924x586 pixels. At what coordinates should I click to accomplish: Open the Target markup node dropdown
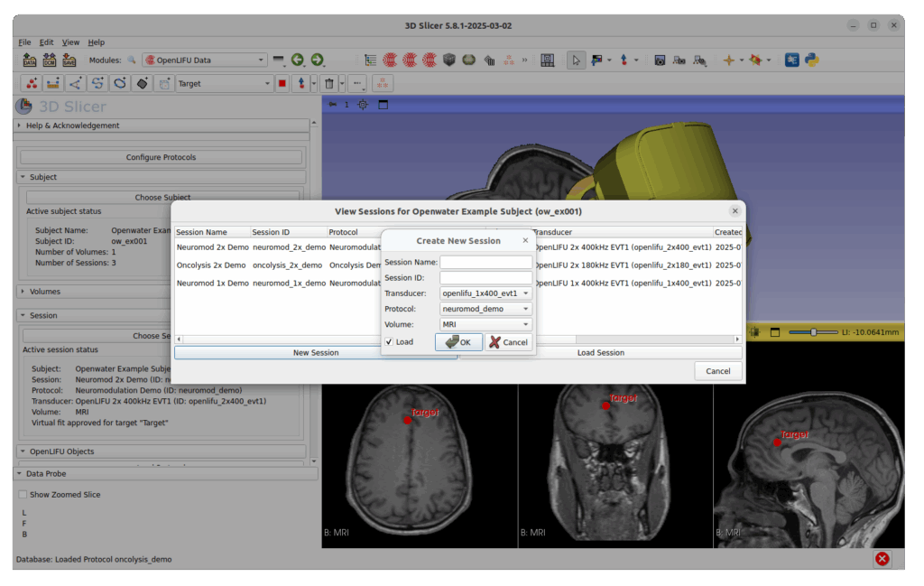(x=224, y=84)
